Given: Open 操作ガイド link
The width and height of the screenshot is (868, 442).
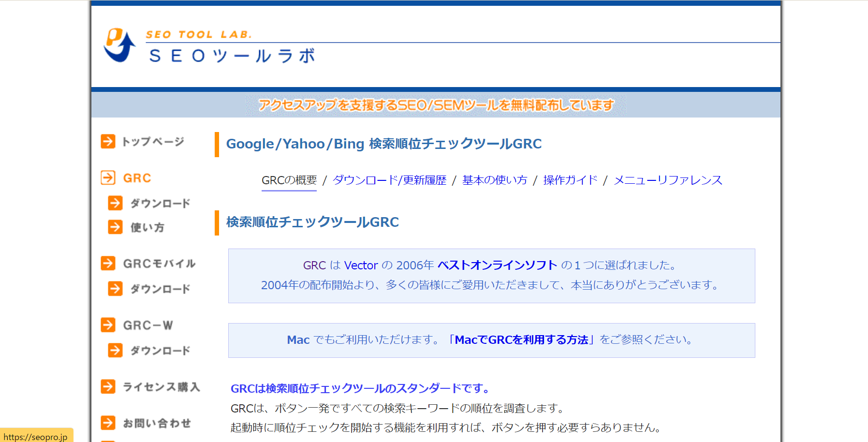Looking at the screenshot, I should click(571, 180).
